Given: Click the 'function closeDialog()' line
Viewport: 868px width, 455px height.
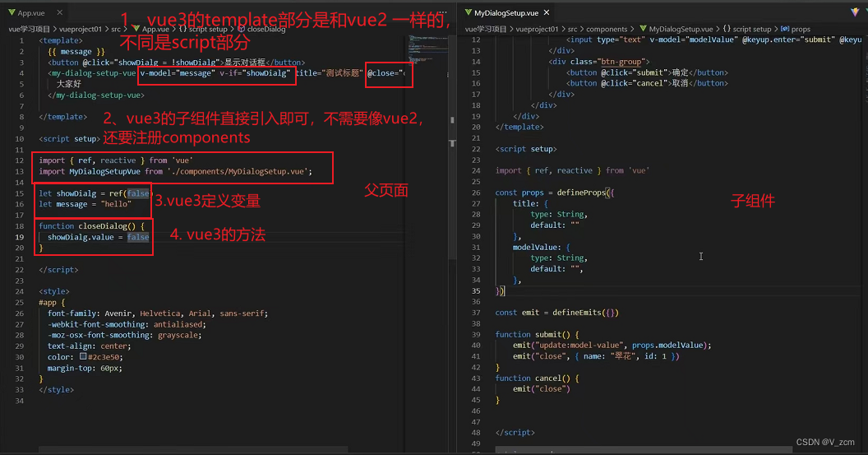Looking at the screenshot, I should tap(91, 226).
